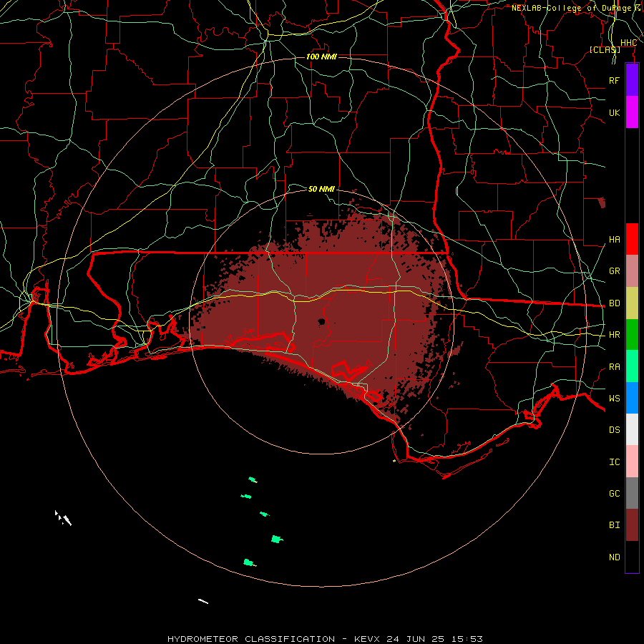This screenshot has height=644, width=644.
Task: Click the black radar-site dot inside the echo
Action: (x=321, y=321)
